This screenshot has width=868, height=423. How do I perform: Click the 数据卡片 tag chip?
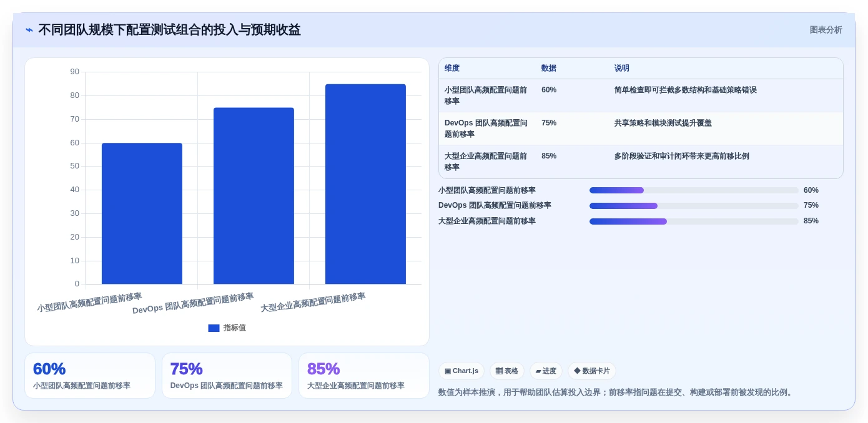591,371
